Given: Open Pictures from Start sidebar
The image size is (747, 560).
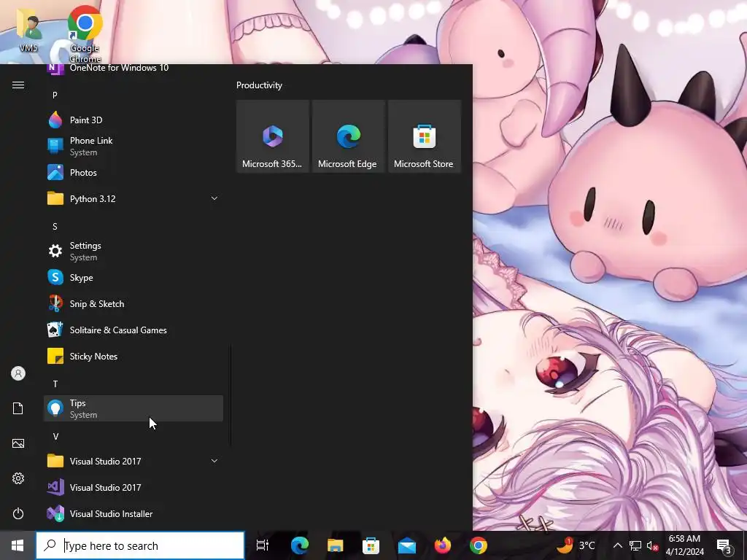Looking at the screenshot, I should [18, 443].
